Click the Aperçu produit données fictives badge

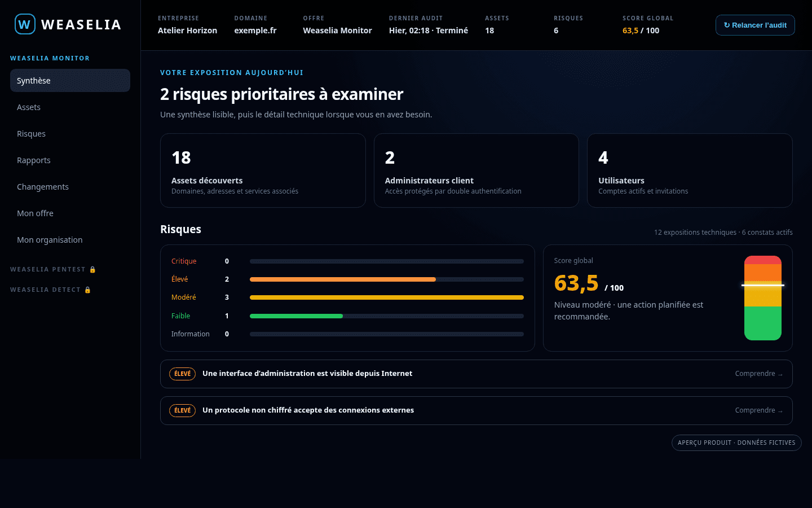[x=736, y=443]
